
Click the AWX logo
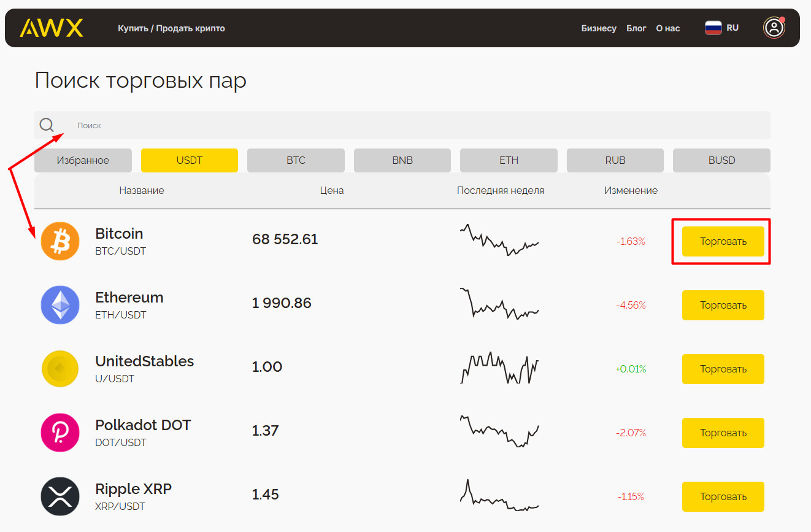(51, 28)
